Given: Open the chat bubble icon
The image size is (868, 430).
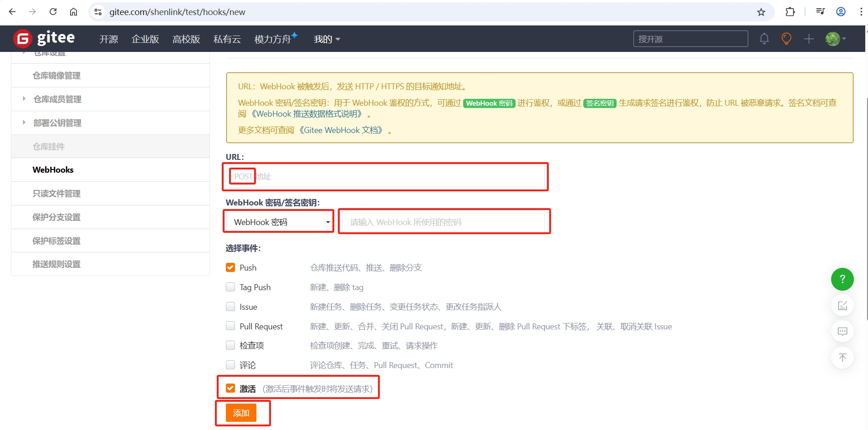Looking at the screenshot, I should point(842,331).
